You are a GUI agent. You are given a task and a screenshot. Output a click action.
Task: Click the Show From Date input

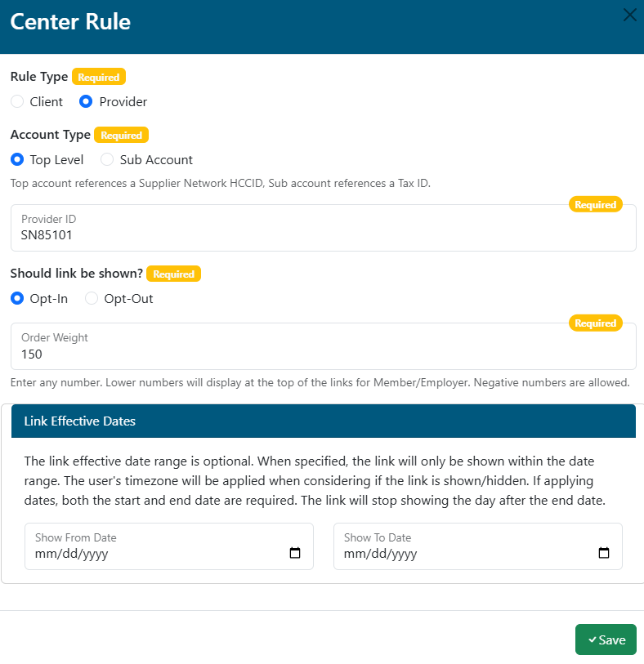point(155,553)
